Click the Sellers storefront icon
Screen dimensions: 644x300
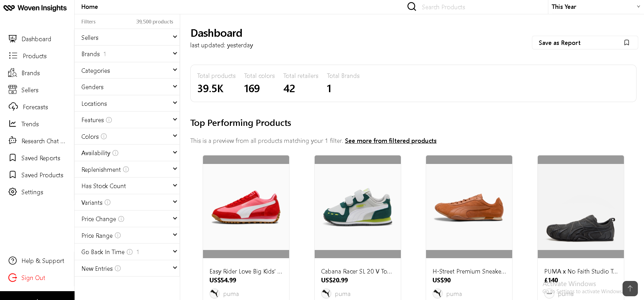click(13, 90)
